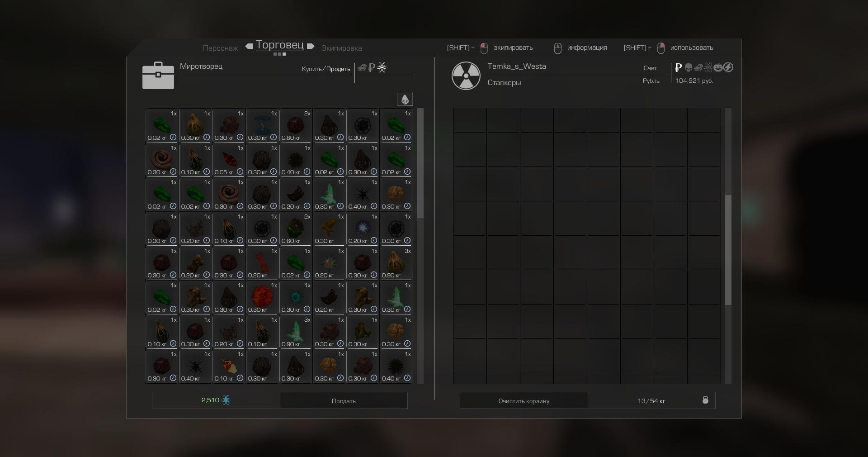Select the player's skull currency icon
The image size is (868, 457).
click(689, 68)
